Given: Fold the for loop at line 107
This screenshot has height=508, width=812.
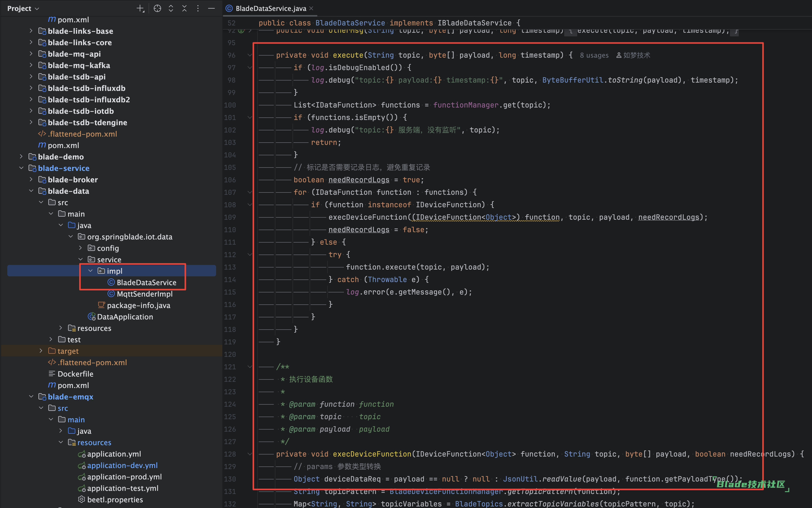Looking at the screenshot, I should pos(250,192).
